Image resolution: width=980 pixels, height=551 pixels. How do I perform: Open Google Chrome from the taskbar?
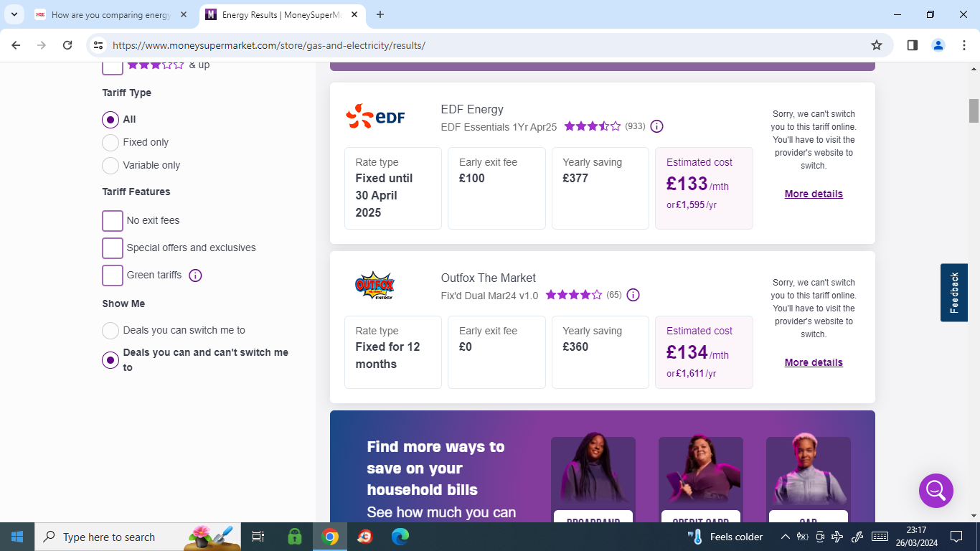point(330,537)
